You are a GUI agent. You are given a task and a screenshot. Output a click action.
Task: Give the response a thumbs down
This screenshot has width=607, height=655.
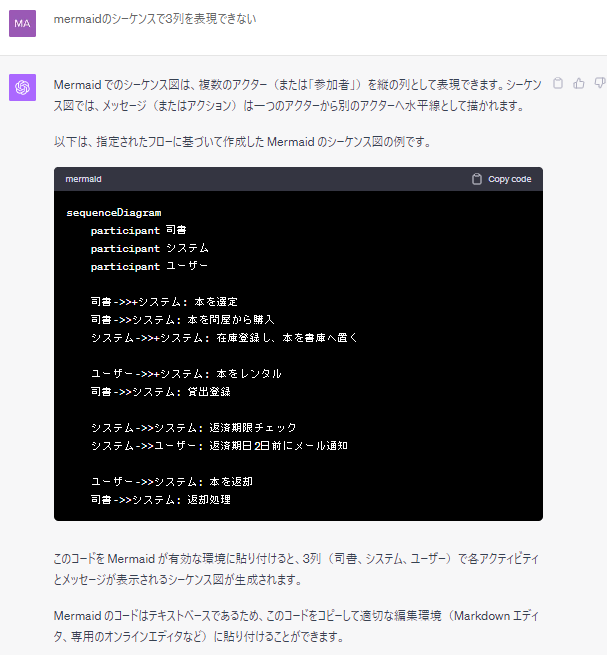(x=599, y=84)
